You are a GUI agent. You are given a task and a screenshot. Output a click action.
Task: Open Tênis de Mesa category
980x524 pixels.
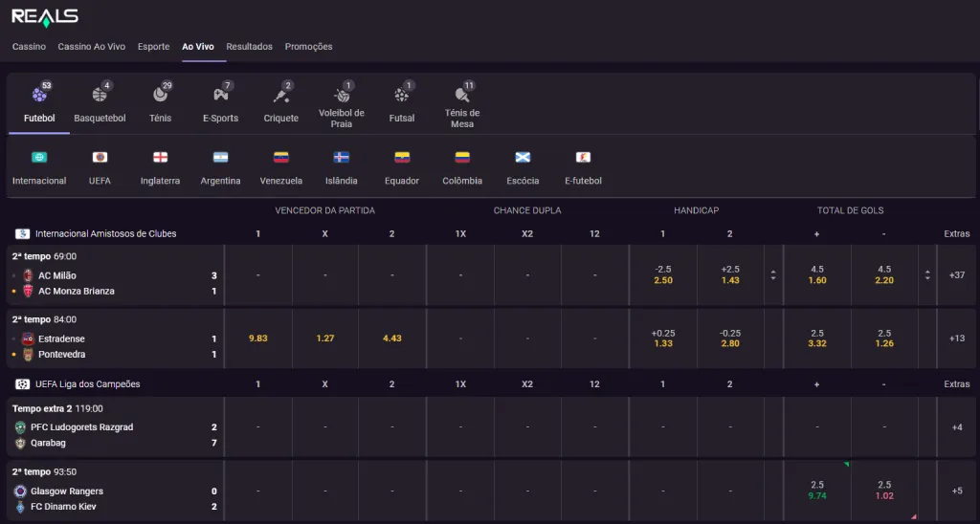[x=462, y=96]
